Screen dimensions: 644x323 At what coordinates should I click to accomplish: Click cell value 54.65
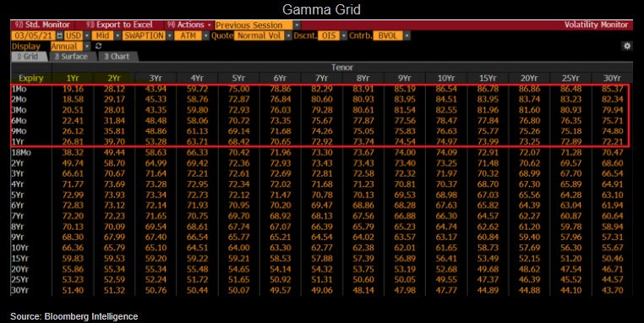point(238,269)
